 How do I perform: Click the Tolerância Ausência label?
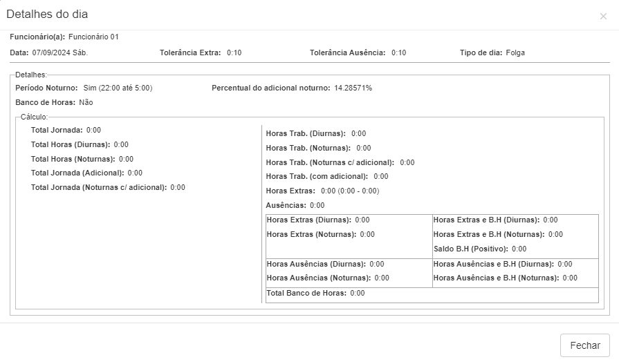click(x=347, y=52)
